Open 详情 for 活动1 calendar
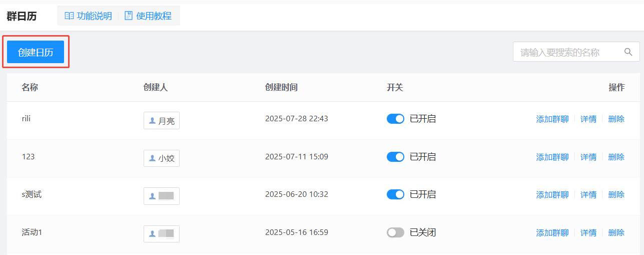 pyautogui.click(x=588, y=232)
